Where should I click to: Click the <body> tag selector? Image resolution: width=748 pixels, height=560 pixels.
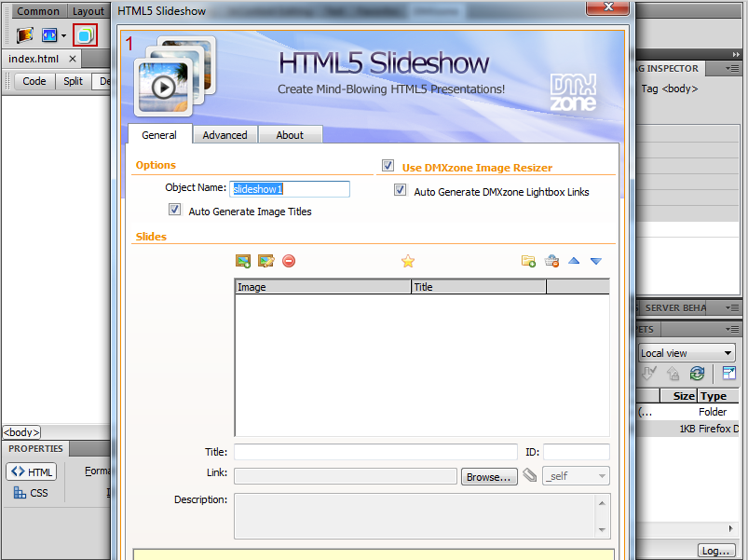(21, 432)
